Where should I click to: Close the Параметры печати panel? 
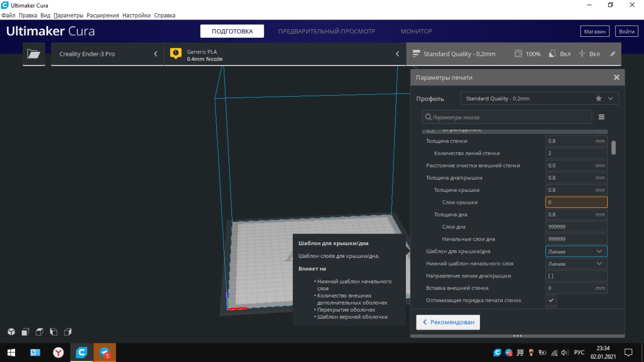click(616, 78)
